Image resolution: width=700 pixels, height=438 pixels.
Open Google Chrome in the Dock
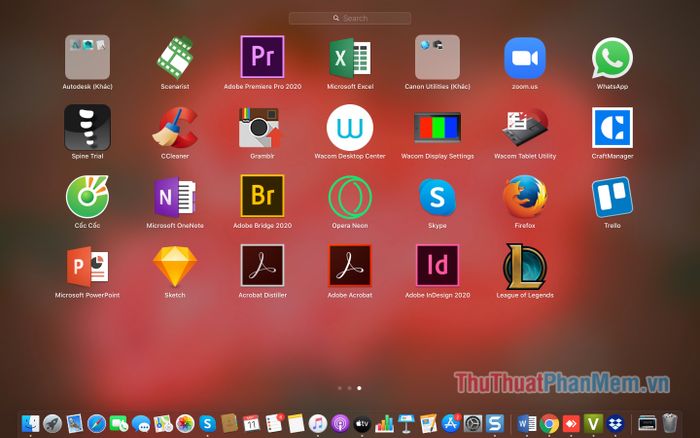coord(549,423)
